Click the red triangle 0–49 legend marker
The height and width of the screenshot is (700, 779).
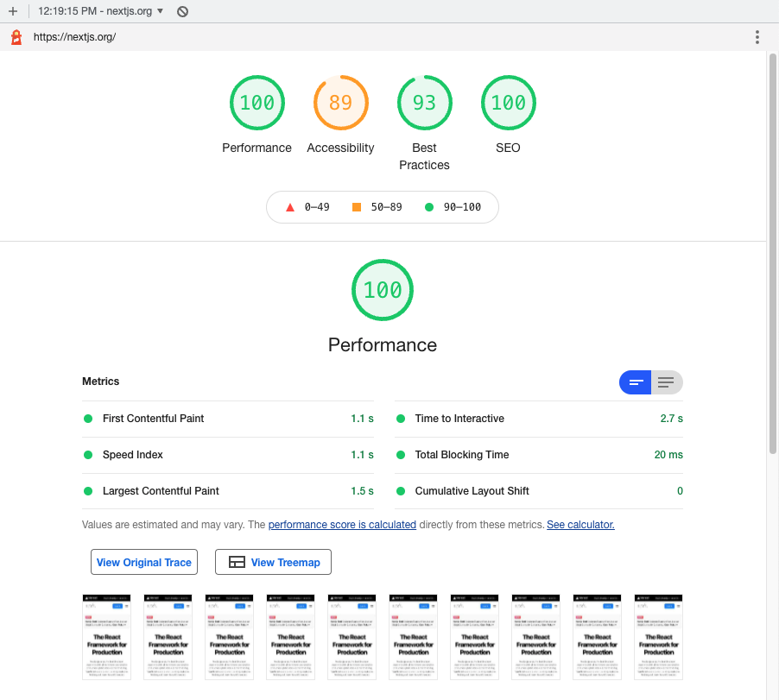pos(290,207)
